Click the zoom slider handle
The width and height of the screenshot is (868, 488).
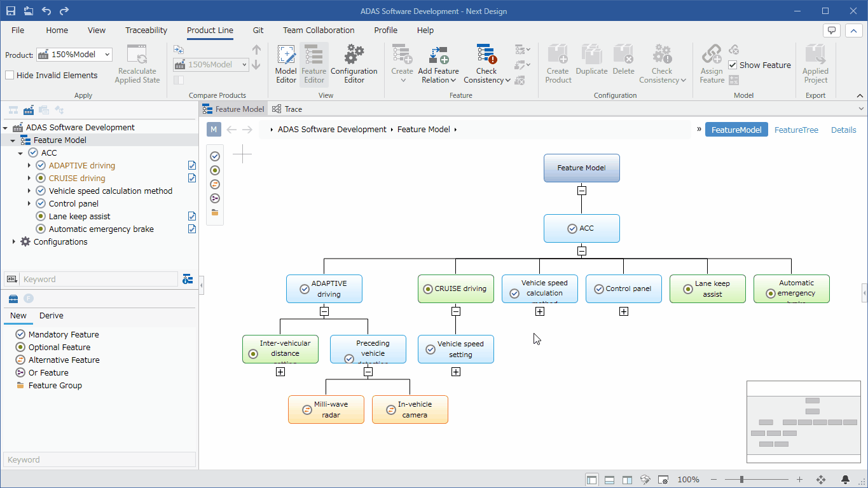[x=741, y=480]
